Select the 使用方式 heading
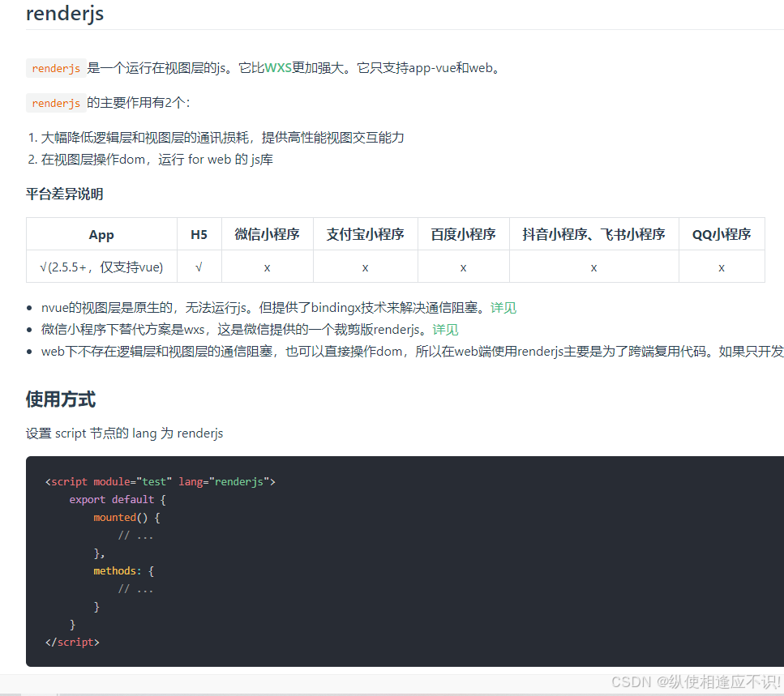This screenshot has height=696, width=784. 60,399
